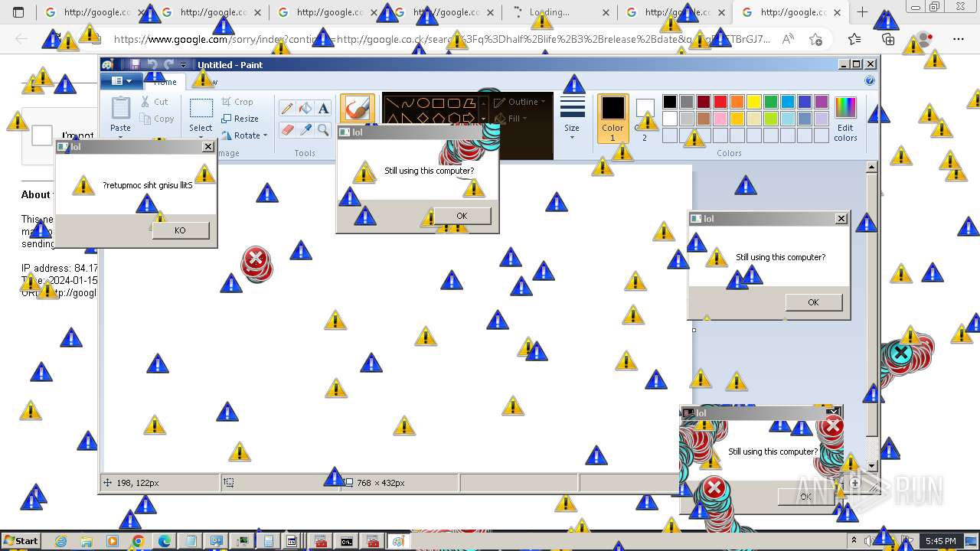Tick the I'm not a robot checkbox
This screenshot has width=980, height=551.
point(42,136)
